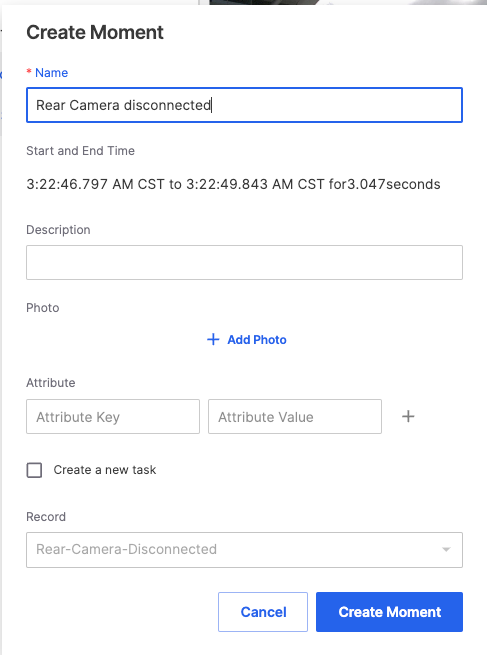Click the plus icon to add attribute
Screen dimensions: 487x655
tap(408, 416)
